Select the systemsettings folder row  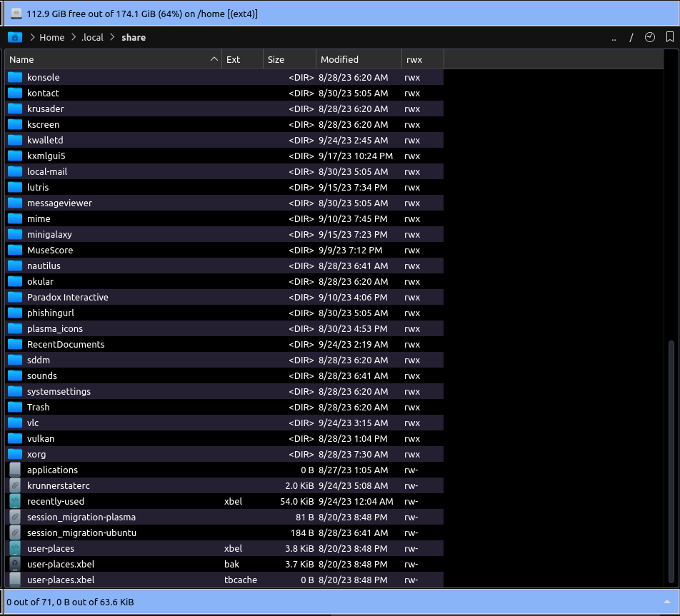(x=224, y=391)
